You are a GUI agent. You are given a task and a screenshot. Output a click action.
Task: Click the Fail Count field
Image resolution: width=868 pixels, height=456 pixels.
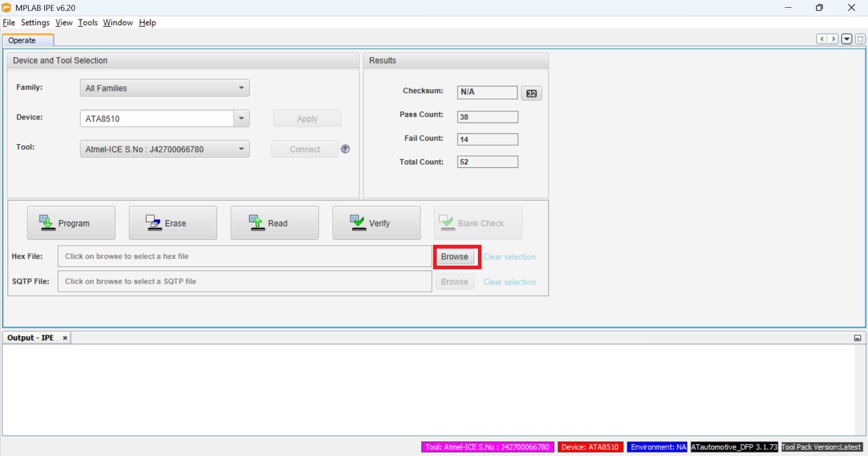coord(487,139)
